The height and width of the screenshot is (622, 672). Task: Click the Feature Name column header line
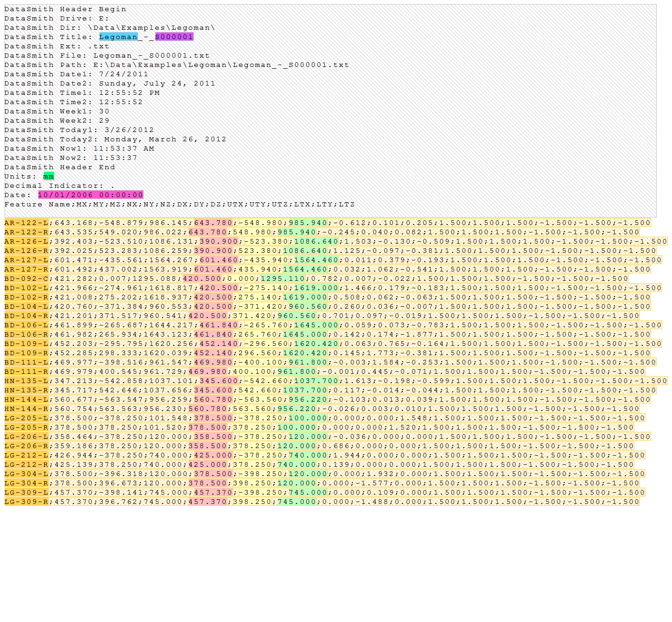click(x=179, y=204)
